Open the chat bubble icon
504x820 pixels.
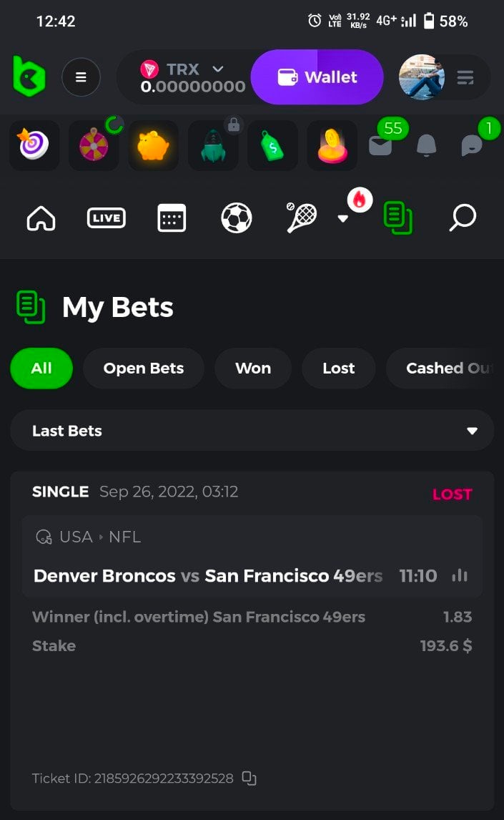472,145
